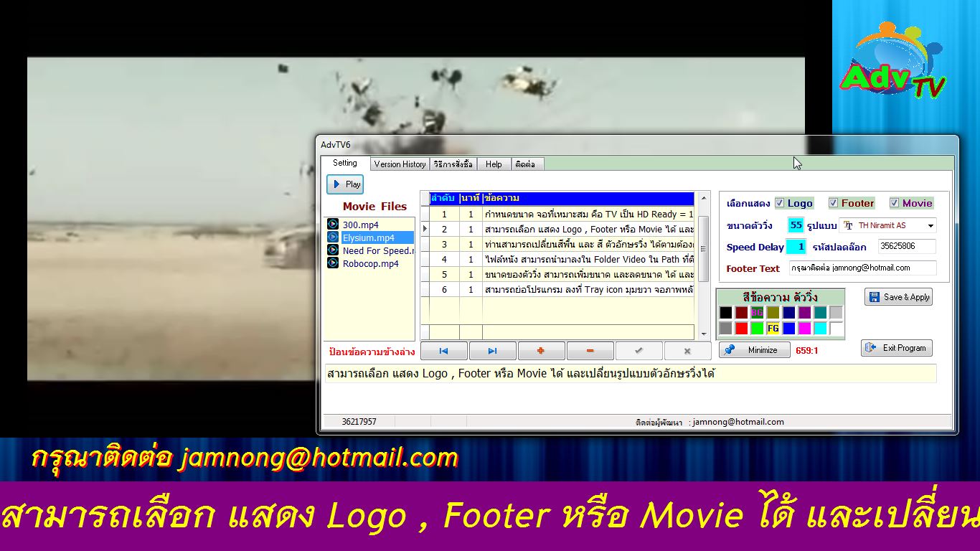The height and width of the screenshot is (551, 980).
Task: Click the film icon beside Robocop.mp4
Action: click(333, 263)
